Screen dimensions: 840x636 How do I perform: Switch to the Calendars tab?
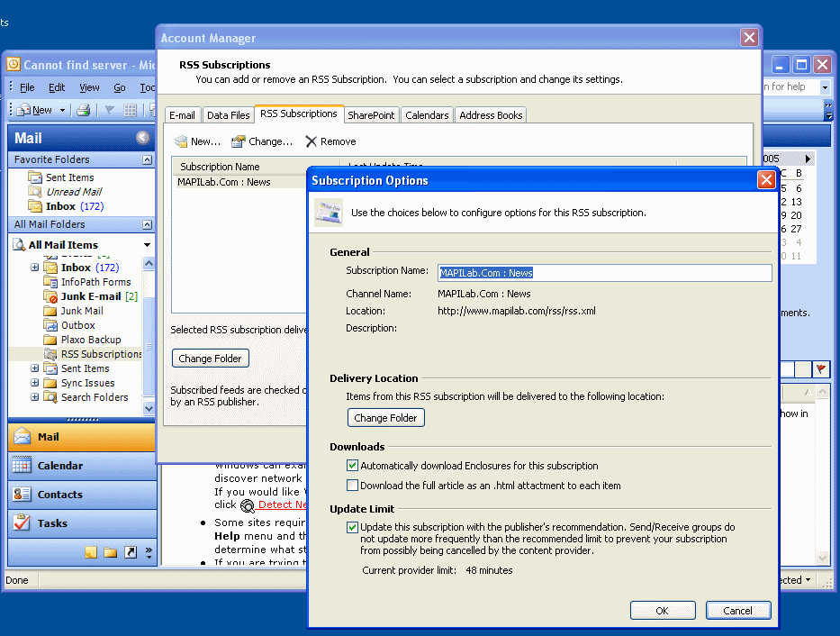(x=427, y=115)
